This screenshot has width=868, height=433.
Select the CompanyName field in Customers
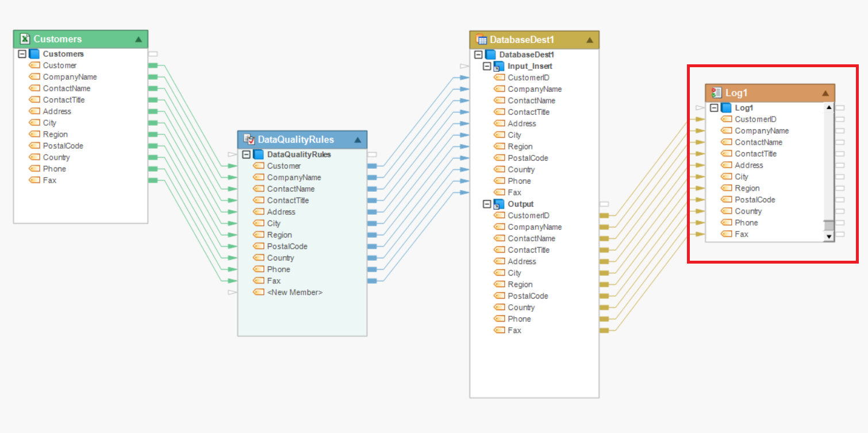click(x=70, y=77)
